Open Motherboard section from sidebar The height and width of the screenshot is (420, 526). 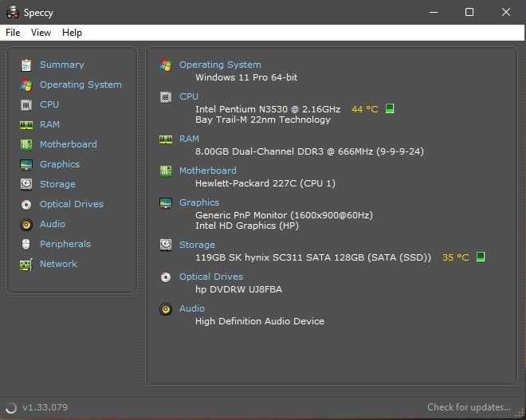tap(68, 144)
